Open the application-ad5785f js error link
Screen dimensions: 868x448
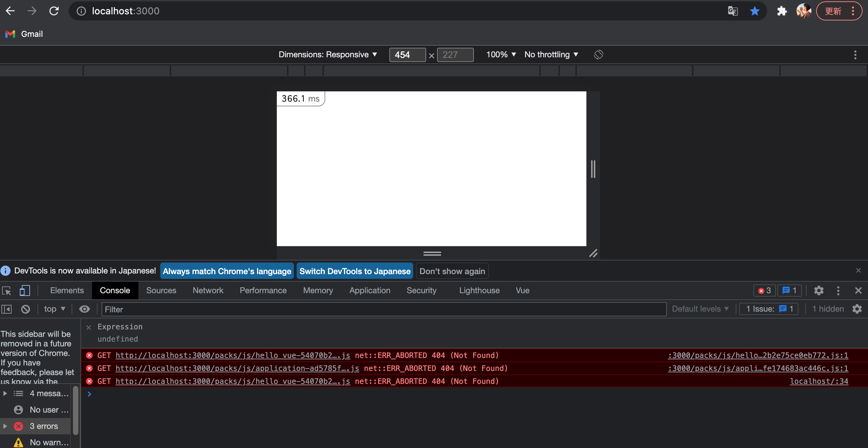237,368
